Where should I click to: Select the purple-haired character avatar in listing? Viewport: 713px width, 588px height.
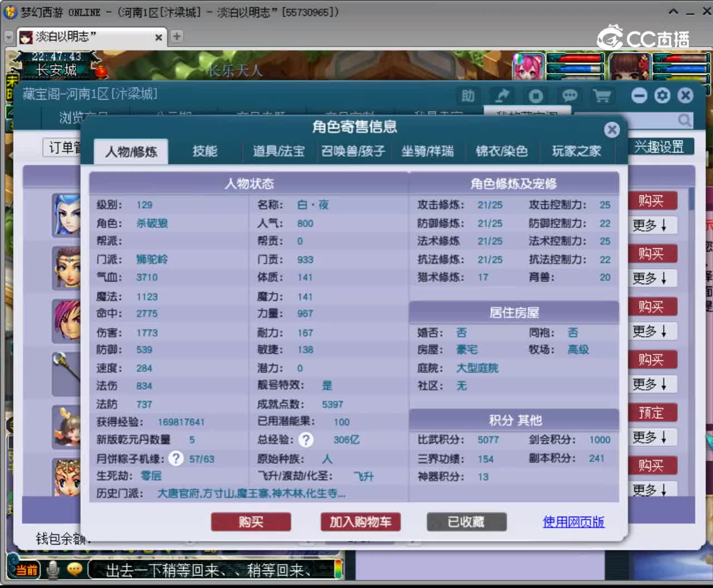(x=66, y=321)
